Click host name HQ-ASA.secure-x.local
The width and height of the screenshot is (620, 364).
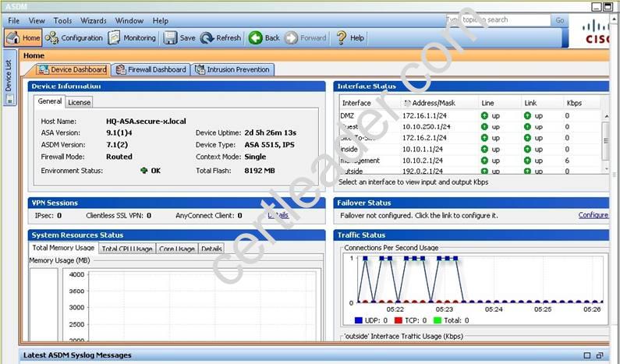click(146, 122)
